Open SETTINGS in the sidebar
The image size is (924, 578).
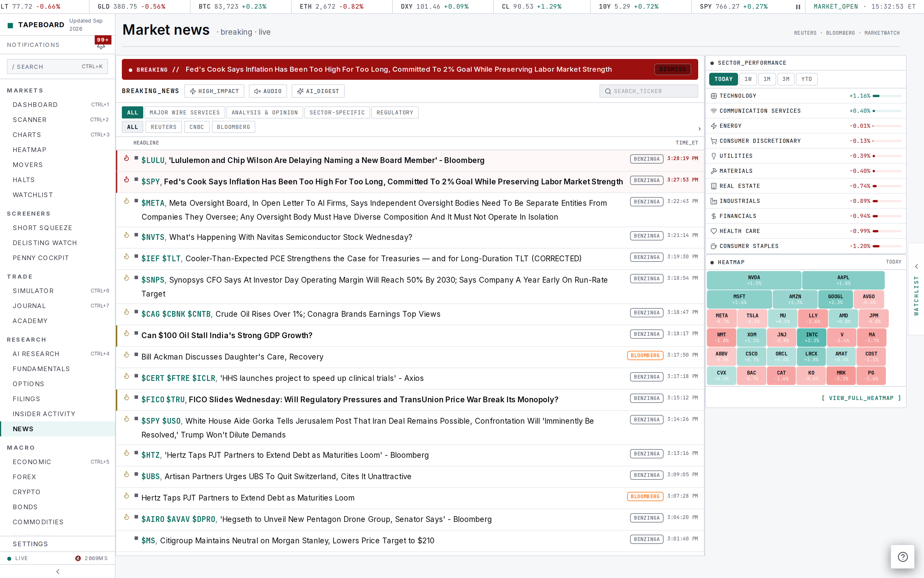pyautogui.click(x=58, y=544)
